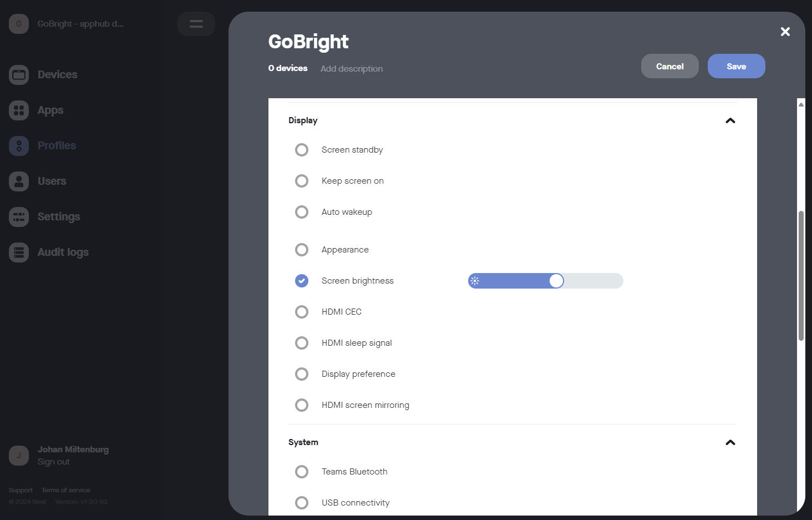Viewport: 812px width, 520px height.
Task: Enable the Teams Bluetooth option
Action: click(x=302, y=472)
